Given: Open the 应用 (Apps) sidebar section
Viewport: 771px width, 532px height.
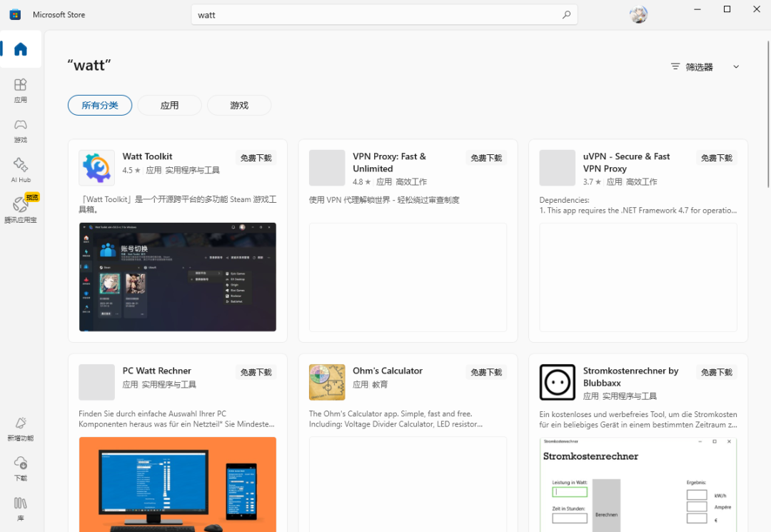Looking at the screenshot, I should [21, 91].
